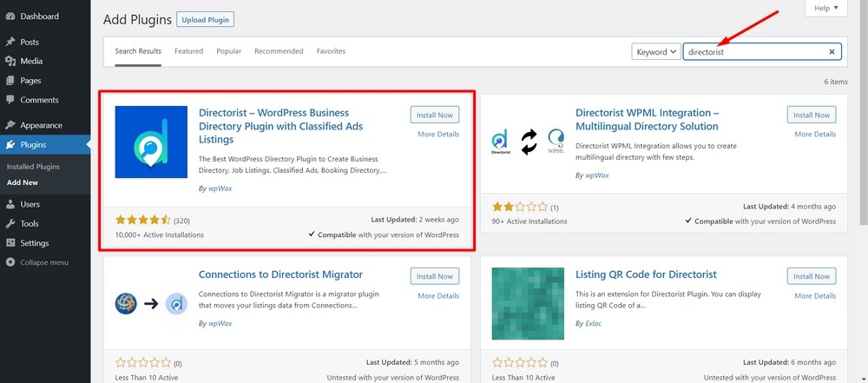Click the Connections to Directorist Migrator thumbnail
The width and height of the screenshot is (868, 383).
coord(151,304)
